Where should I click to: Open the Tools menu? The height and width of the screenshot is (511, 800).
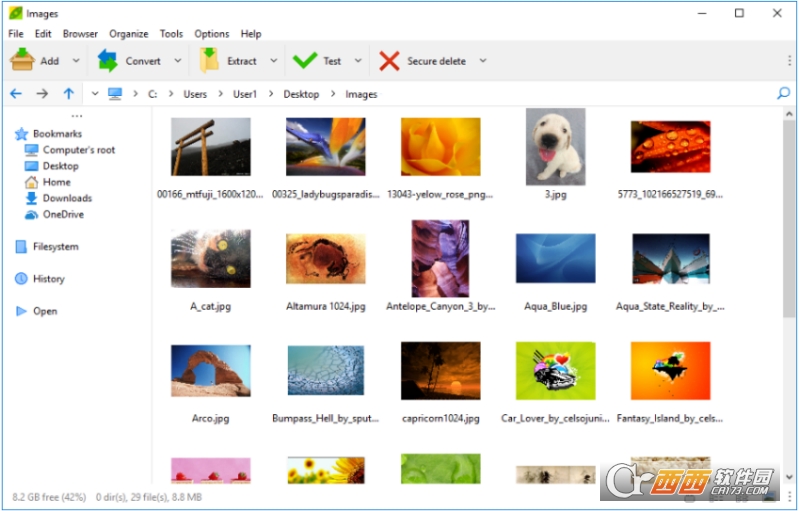click(x=171, y=34)
